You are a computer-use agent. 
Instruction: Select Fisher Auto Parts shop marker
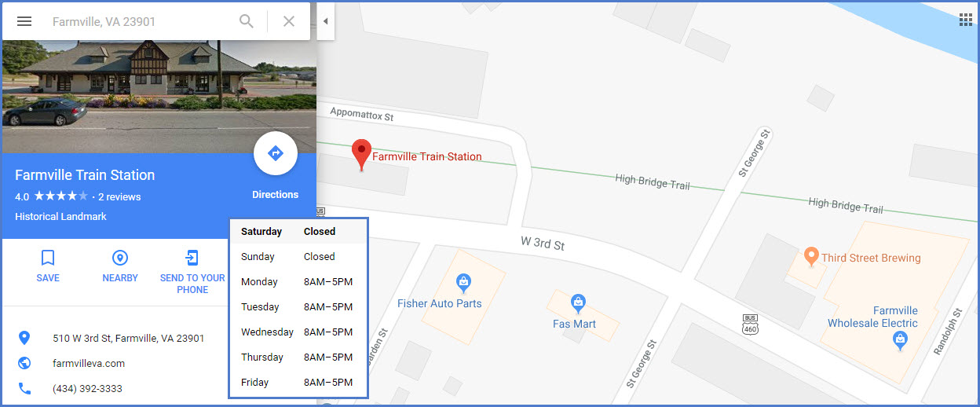pyautogui.click(x=463, y=281)
